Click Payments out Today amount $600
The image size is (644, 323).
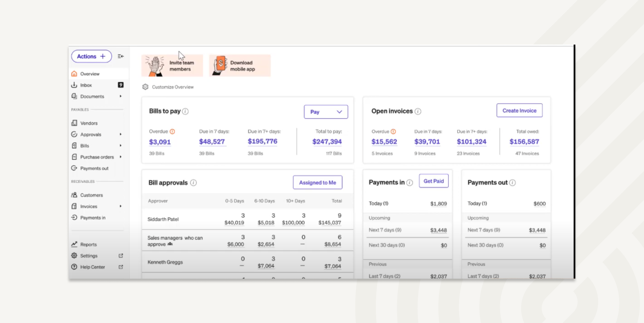(540, 204)
